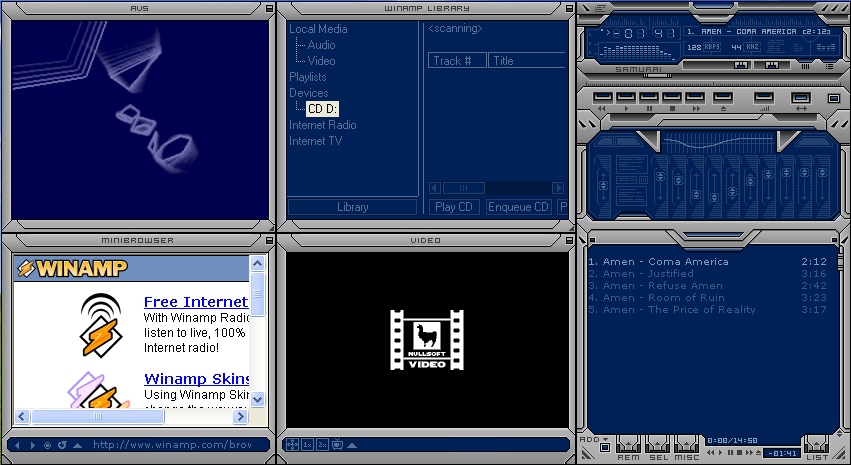Open the playlist REM menu
Image resolution: width=851 pixels, height=465 pixels.
click(628, 449)
